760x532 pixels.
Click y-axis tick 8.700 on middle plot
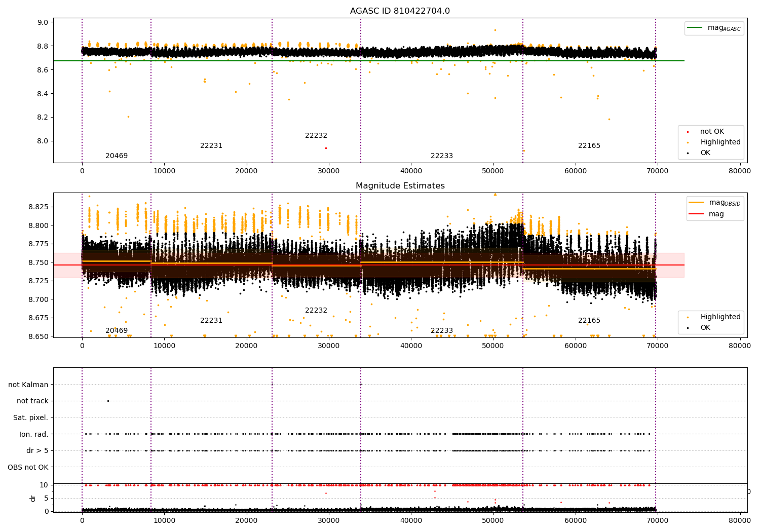pos(39,299)
